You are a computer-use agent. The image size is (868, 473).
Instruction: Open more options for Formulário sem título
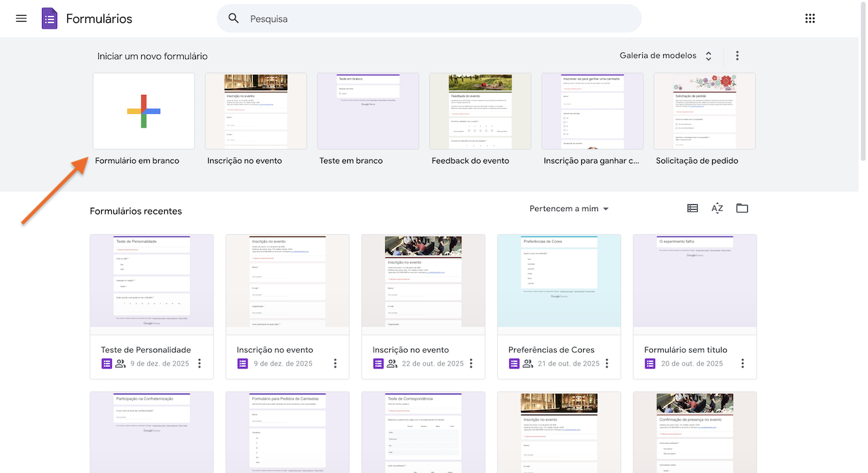(x=743, y=364)
